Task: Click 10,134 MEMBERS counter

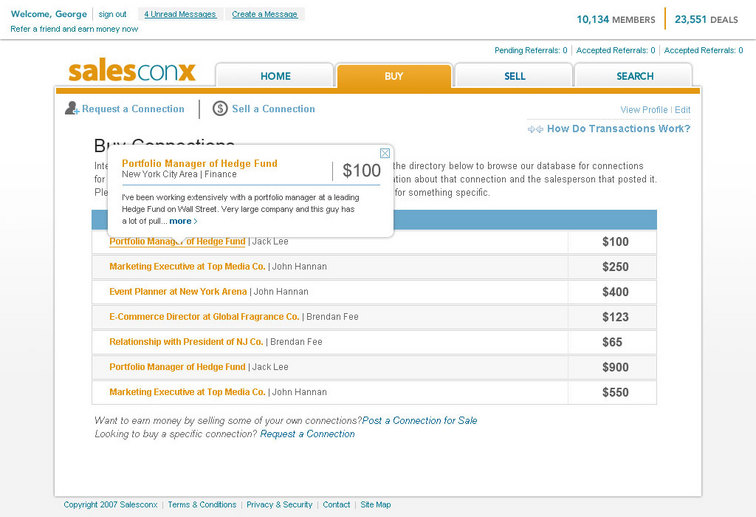Action: [x=616, y=19]
